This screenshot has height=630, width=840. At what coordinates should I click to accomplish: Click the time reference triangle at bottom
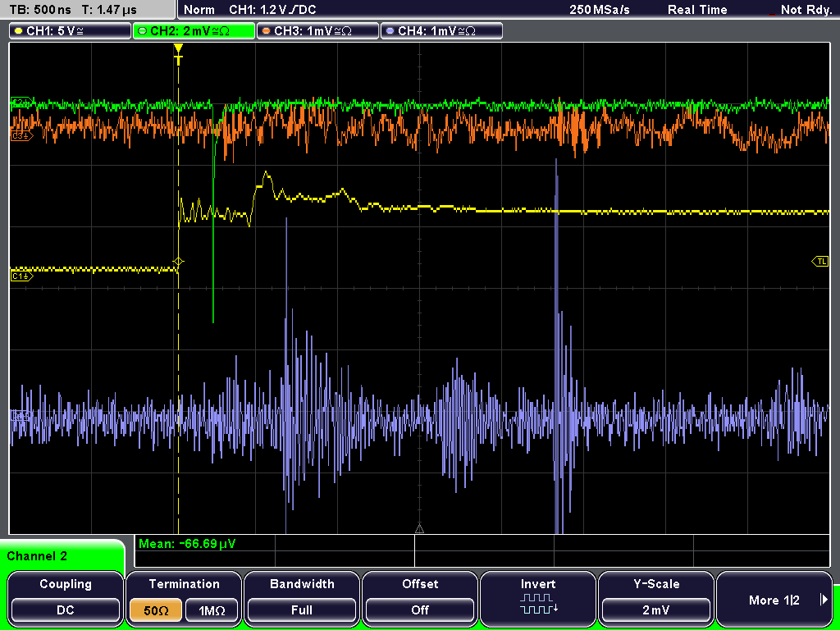[419, 529]
